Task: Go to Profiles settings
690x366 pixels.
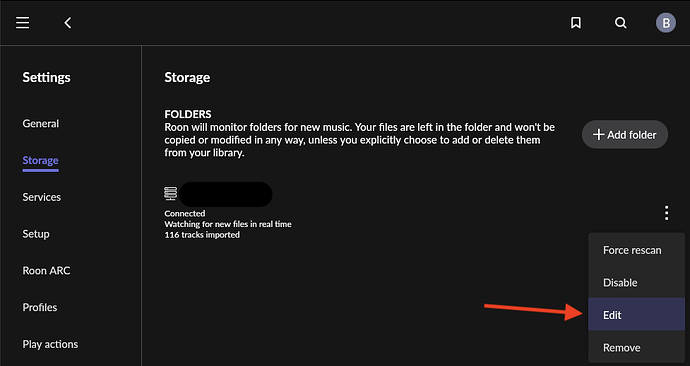Action: click(x=40, y=307)
